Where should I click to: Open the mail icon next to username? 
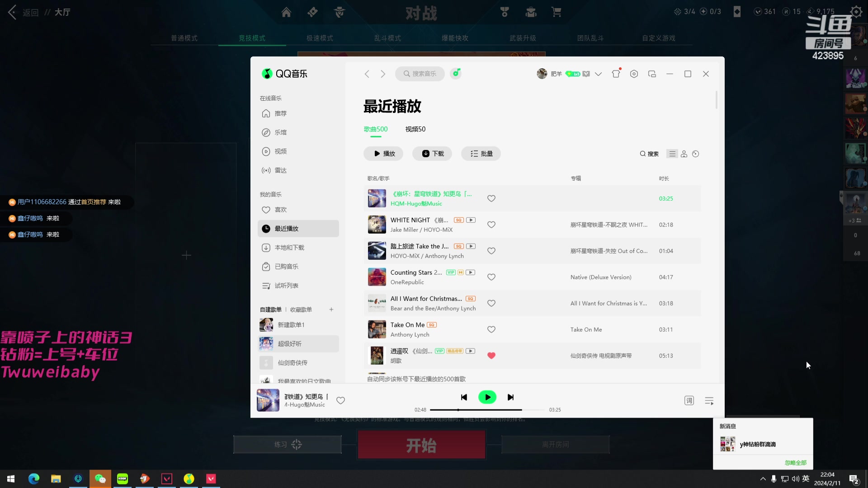point(586,74)
